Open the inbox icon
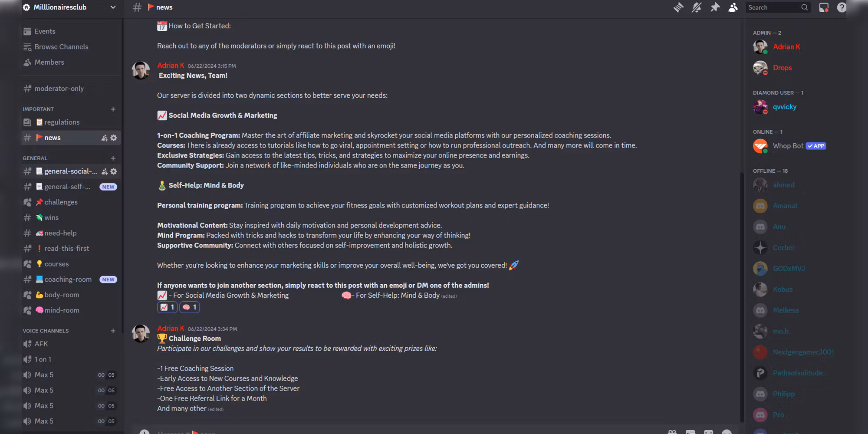Screen dimensions: 868x434 (x=823, y=7)
